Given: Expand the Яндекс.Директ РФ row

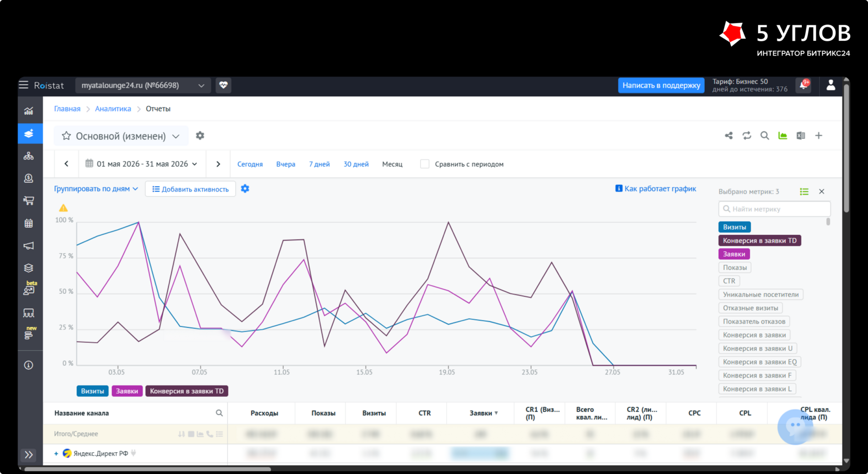Looking at the screenshot, I should click(x=56, y=454).
